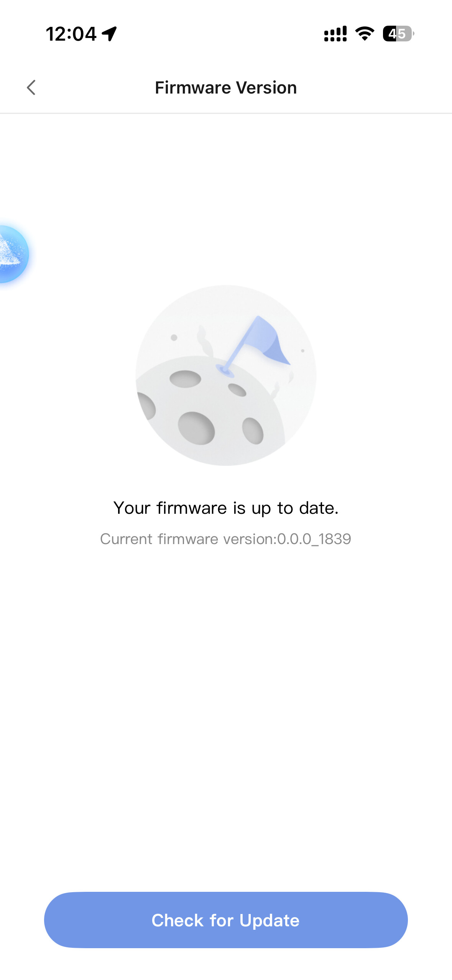Viewport: 452px width, 980px height.
Task: Click the large bottom-center moon crater
Action: pos(196,428)
